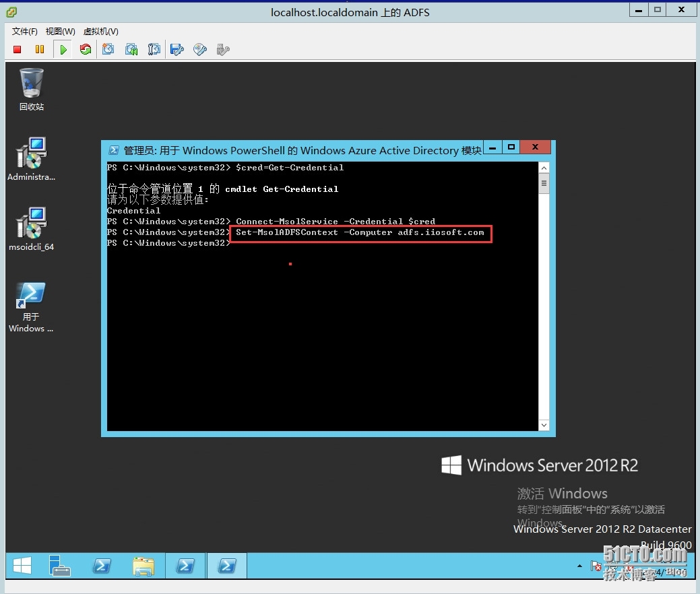Click the PowerShell window's title bar icon
This screenshot has height=594, width=700.
[114, 150]
